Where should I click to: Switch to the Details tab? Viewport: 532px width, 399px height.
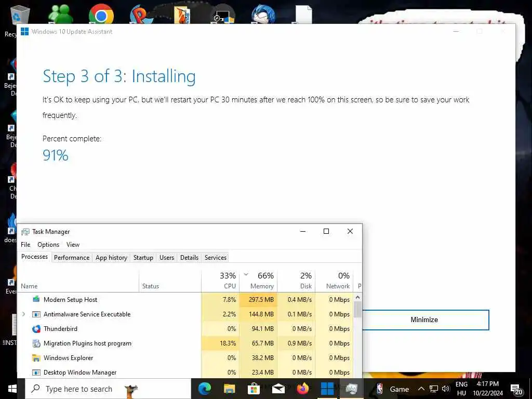tap(189, 258)
